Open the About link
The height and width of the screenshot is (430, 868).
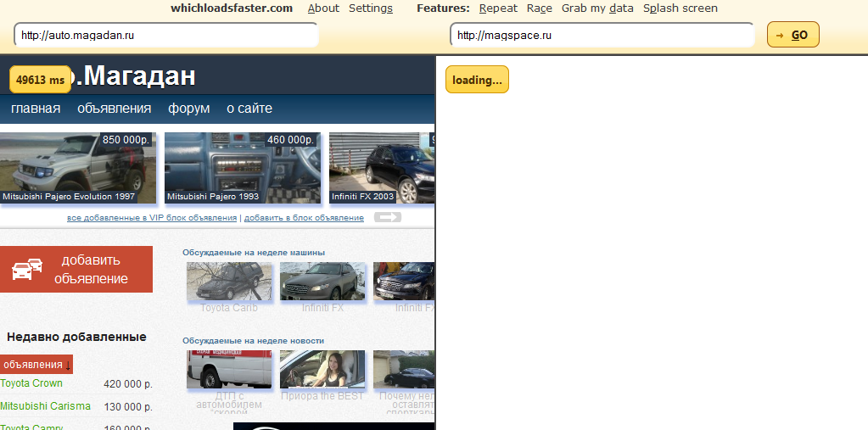coord(323,8)
